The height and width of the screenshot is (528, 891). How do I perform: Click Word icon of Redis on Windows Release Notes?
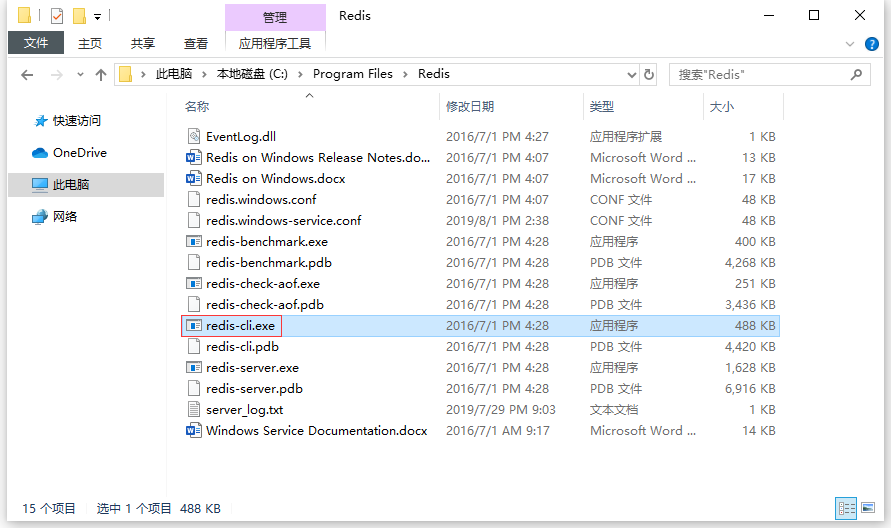(x=194, y=157)
